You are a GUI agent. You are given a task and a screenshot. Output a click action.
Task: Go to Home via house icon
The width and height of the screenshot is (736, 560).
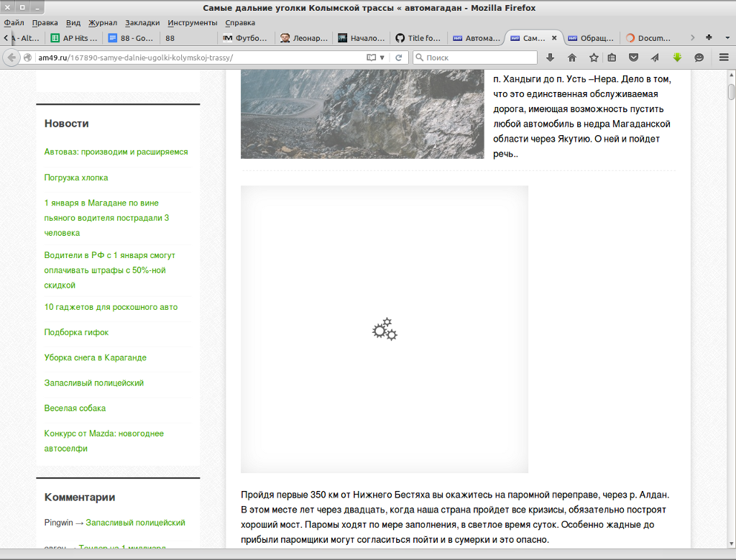pos(572,58)
